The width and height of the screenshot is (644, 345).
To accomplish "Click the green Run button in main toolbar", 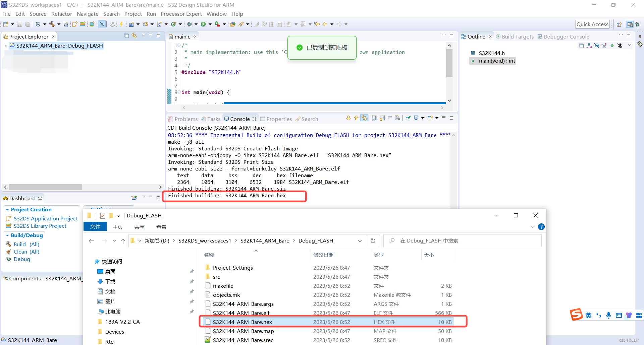I will 203,24.
